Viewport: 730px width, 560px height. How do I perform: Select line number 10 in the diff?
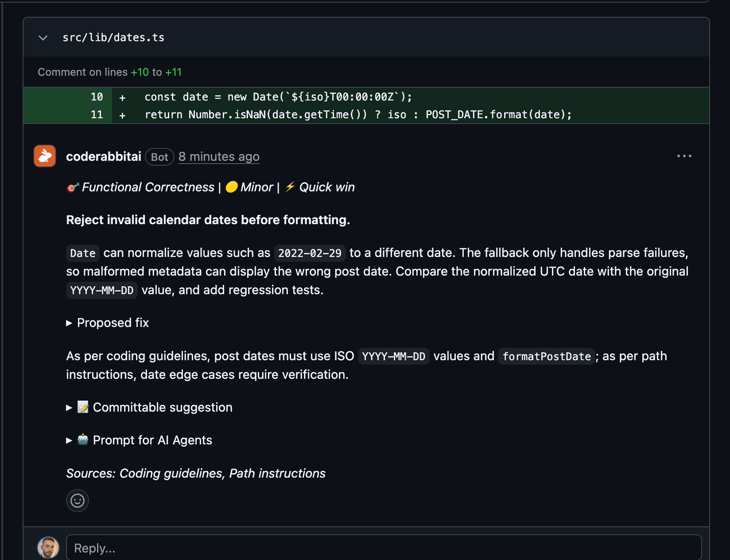pyautogui.click(x=97, y=97)
